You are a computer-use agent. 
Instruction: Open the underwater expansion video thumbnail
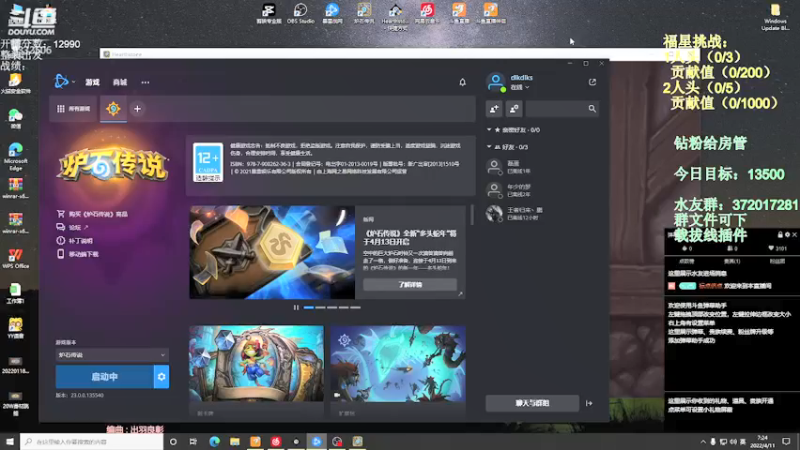click(x=398, y=364)
